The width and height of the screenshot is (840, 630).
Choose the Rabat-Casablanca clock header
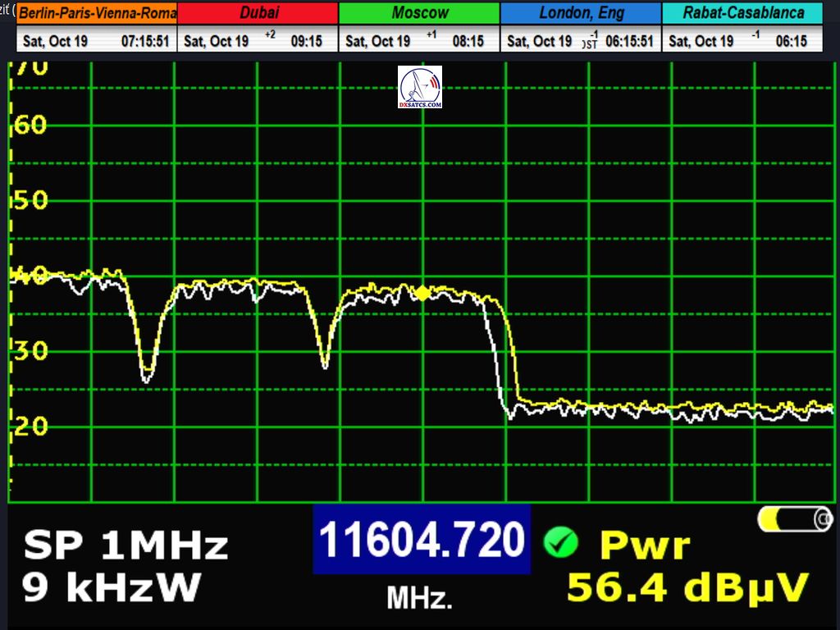coord(742,13)
